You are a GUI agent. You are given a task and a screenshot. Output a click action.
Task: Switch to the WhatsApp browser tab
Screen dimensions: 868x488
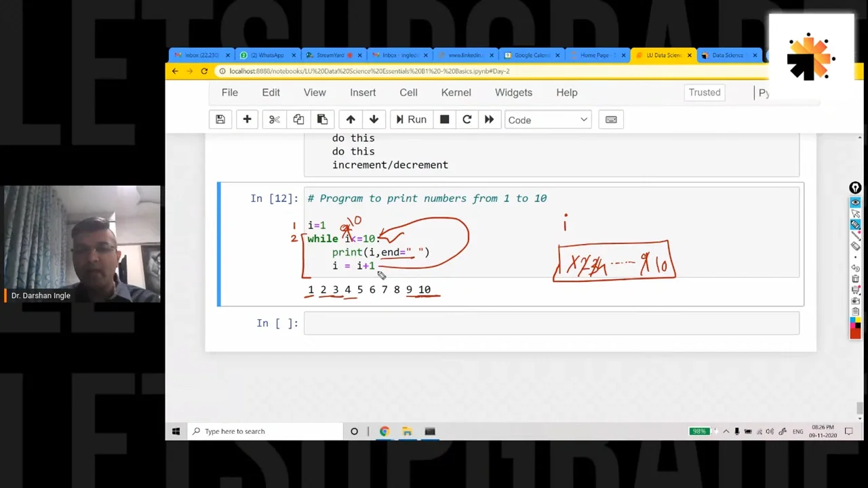click(267, 55)
